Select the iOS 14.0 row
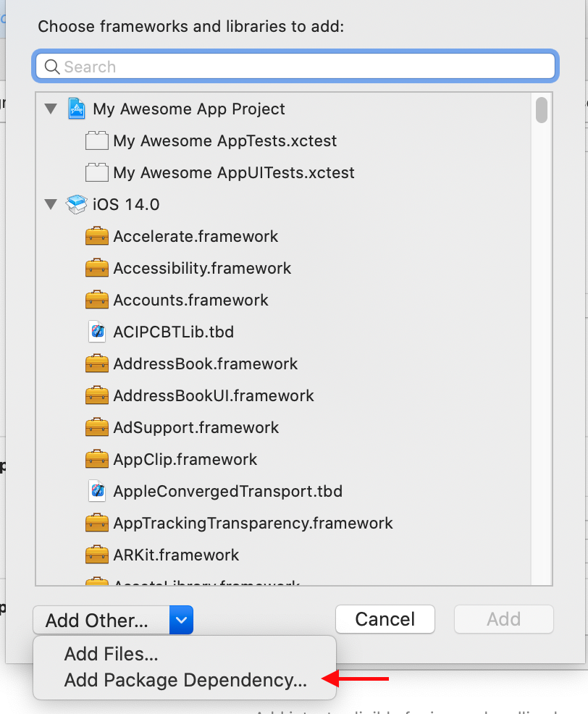The width and height of the screenshot is (588, 714). tap(283, 204)
